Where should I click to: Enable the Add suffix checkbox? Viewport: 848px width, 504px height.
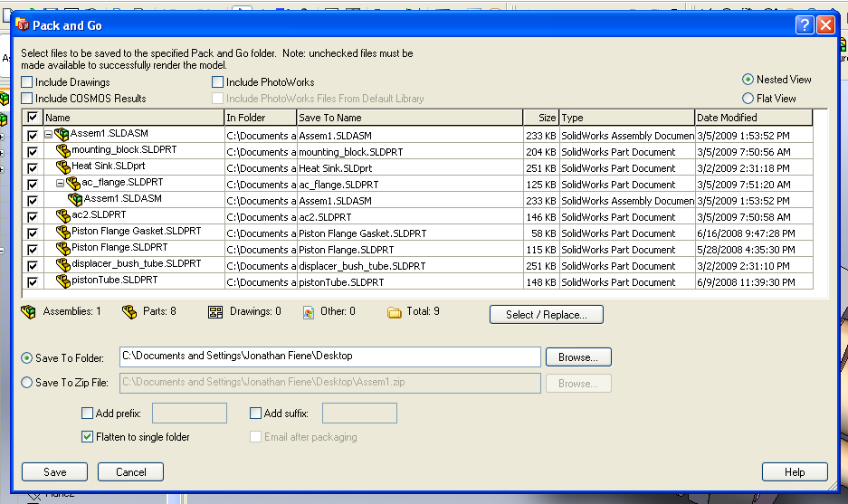(x=256, y=414)
